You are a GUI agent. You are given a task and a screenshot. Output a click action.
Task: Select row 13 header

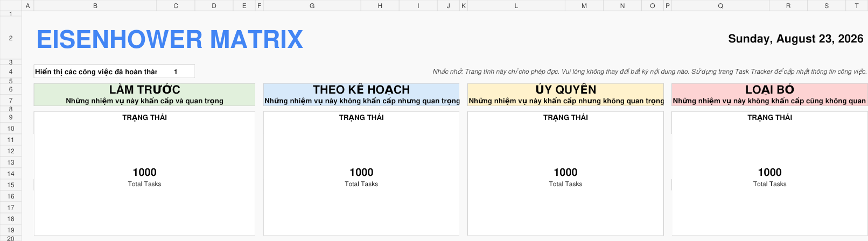click(11, 162)
